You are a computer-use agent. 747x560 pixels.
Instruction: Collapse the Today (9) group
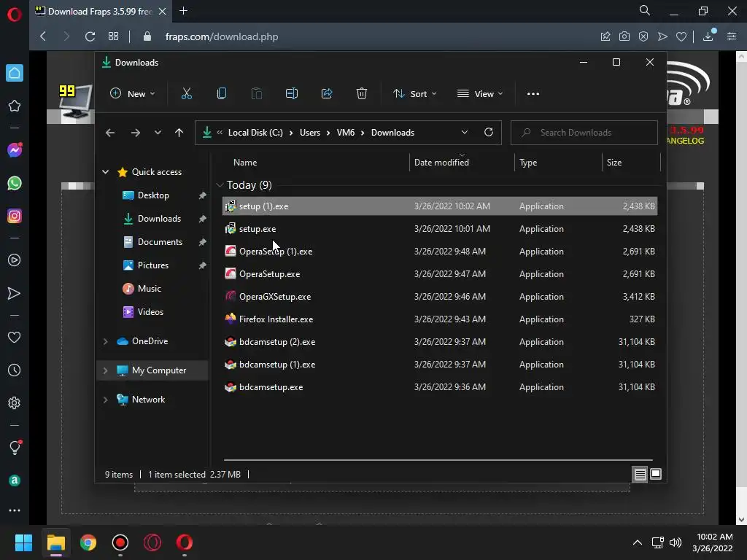tap(220, 185)
